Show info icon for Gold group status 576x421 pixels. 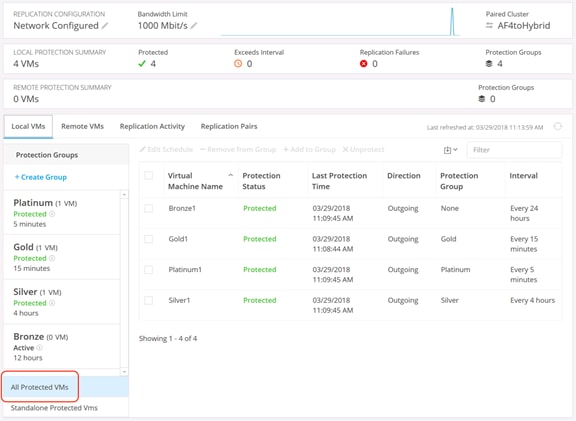(52, 258)
